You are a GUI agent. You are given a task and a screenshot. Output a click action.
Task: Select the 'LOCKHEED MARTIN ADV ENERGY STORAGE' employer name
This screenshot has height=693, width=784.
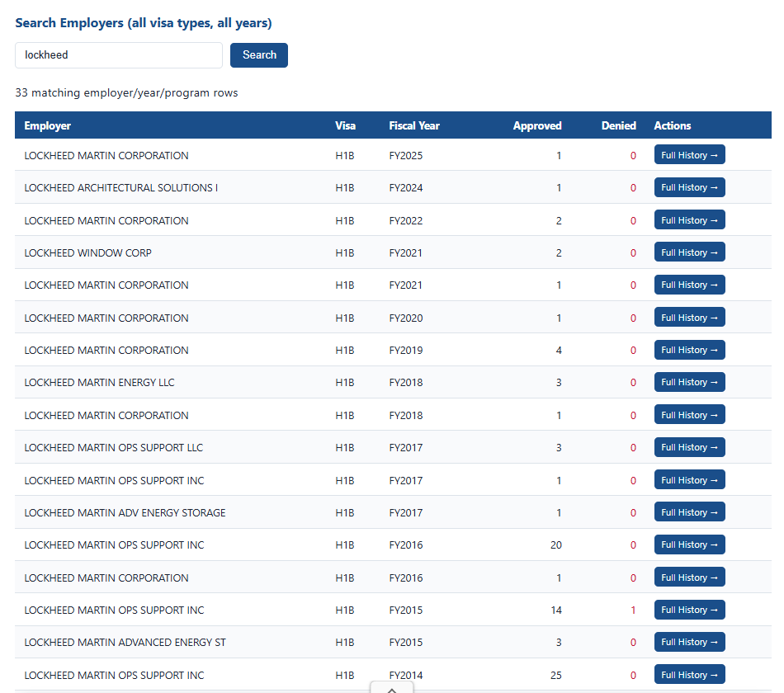pos(125,512)
